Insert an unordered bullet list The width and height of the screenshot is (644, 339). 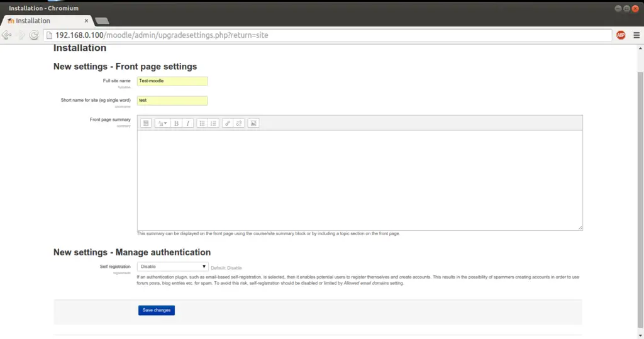point(202,123)
